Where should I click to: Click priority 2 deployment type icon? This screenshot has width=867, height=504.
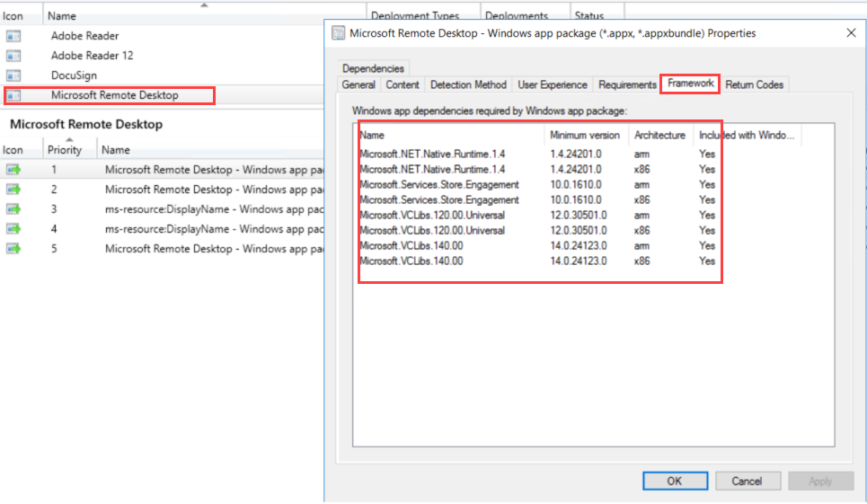(x=13, y=189)
